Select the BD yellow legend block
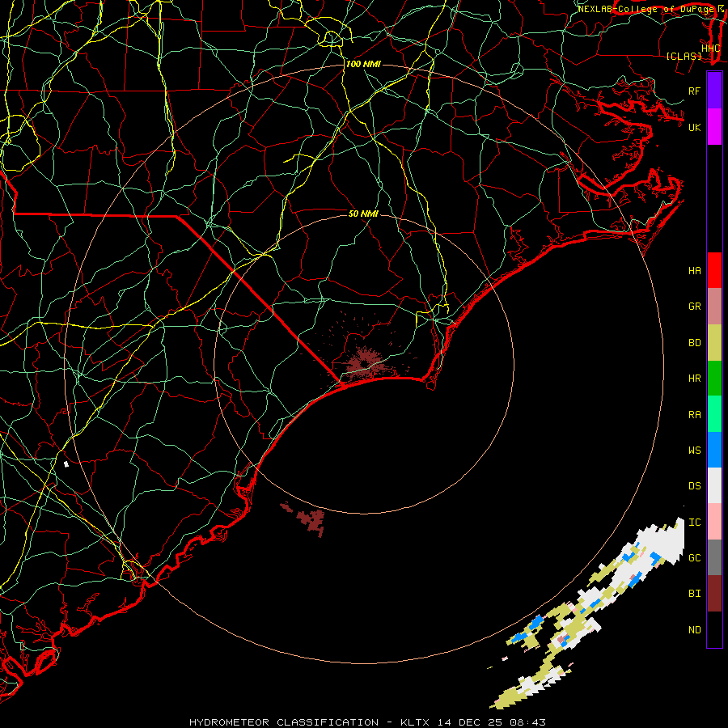The width and height of the screenshot is (728, 728). pyautogui.click(x=714, y=343)
